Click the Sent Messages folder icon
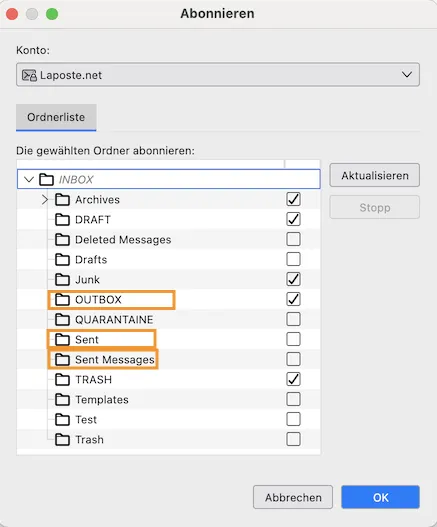 pos(63,360)
